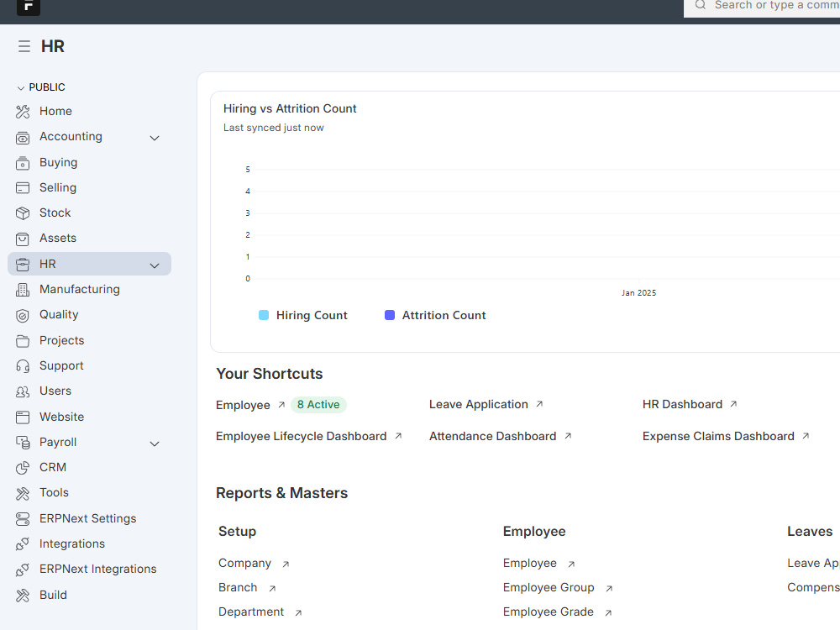Image resolution: width=840 pixels, height=630 pixels.
Task: Open Expense Claims Dashboard shortcut
Action: click(x=718, y=436)
